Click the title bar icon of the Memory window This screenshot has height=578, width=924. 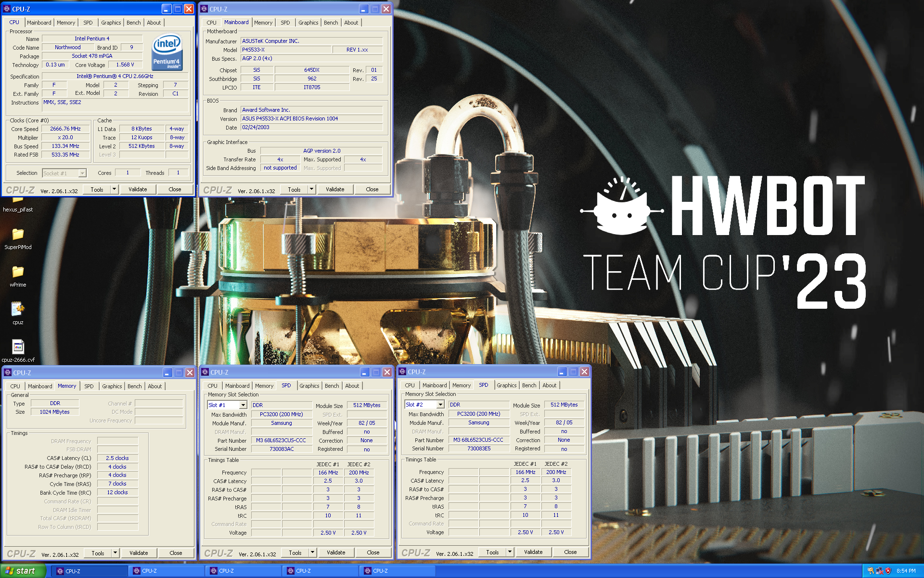tap(8, 372)
